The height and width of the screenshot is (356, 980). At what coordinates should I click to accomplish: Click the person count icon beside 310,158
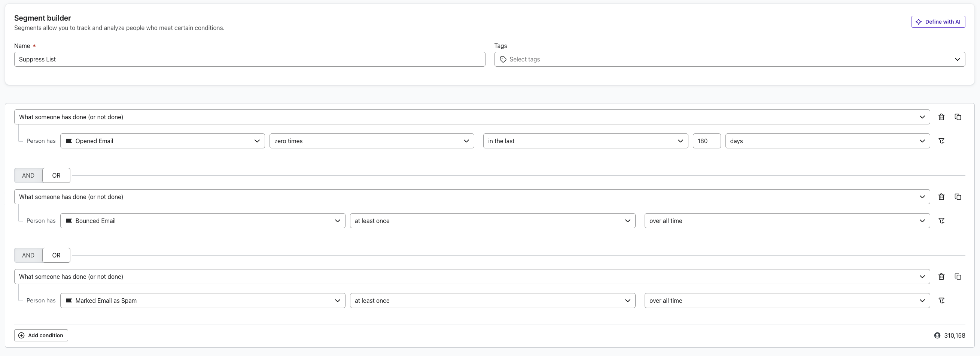[937, 335]
